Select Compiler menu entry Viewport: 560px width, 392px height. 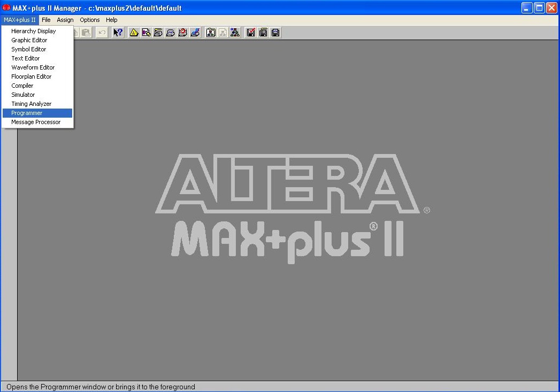pyautogui.click(x=37, y=86)
